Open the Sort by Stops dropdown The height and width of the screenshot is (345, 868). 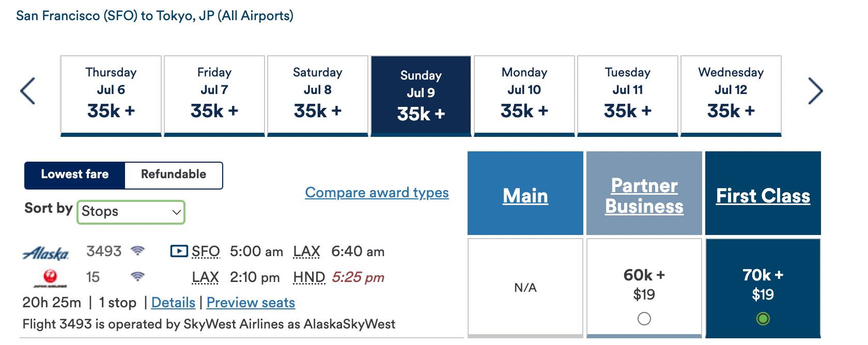[x=131, y=212]
